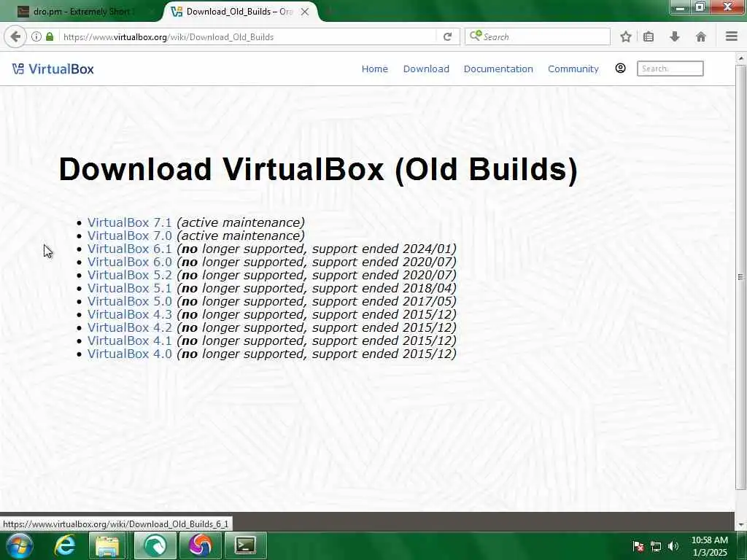This screenshot has height=560, width=747.
Task: Go to the browser home page icon
Action: tap(701, 36)
